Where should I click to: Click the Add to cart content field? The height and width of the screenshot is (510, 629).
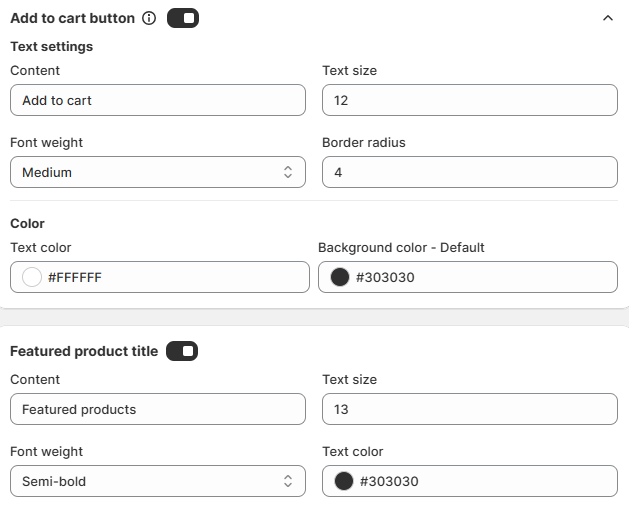point(158,100)
